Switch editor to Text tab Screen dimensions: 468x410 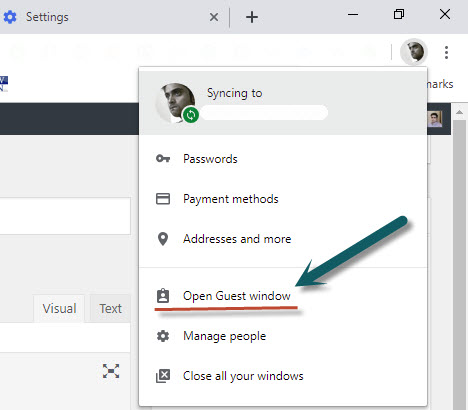click(110, 308)
